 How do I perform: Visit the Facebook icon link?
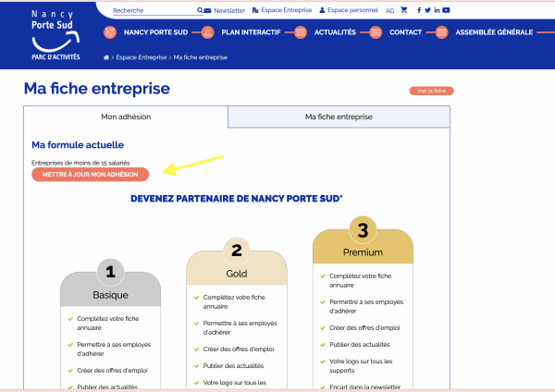[x=419, y=10]
